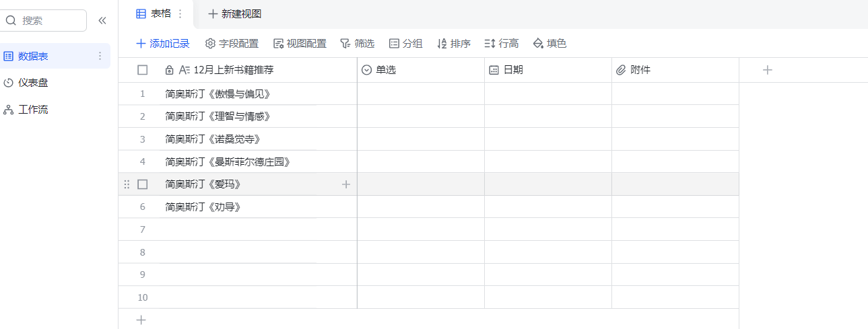This screenshot has width=868, height=329.
Task: Check the row checkbox for 《爱玛》
Action: (x=142, y=184)
